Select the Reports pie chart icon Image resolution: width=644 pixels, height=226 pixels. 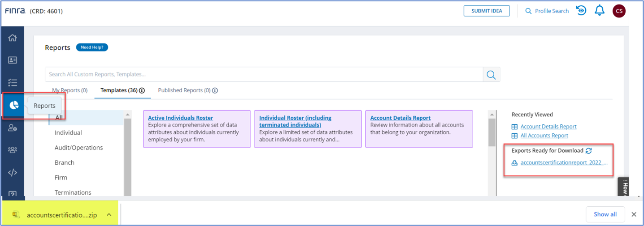tap(13, 105)
